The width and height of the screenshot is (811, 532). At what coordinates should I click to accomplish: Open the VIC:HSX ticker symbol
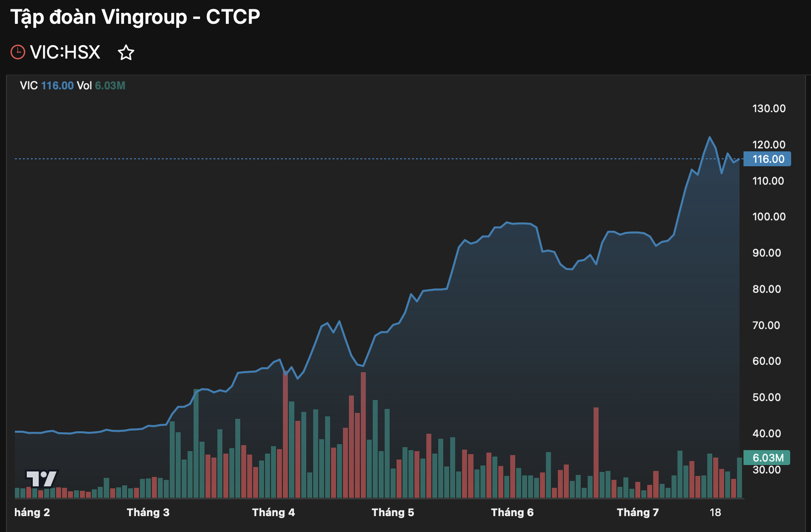point(65,52)
